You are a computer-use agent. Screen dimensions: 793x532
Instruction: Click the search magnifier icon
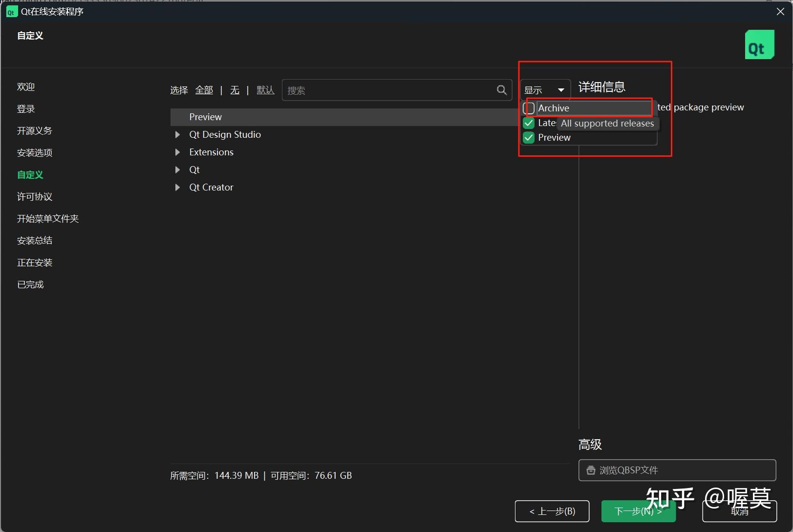tap(501, 90)
